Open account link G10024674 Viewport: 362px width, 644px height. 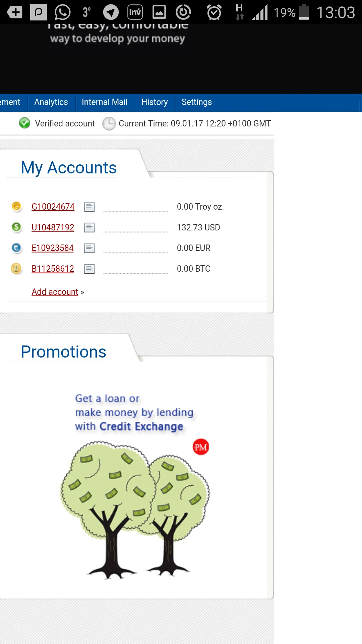pyautogui.click(x=53, y=207)
